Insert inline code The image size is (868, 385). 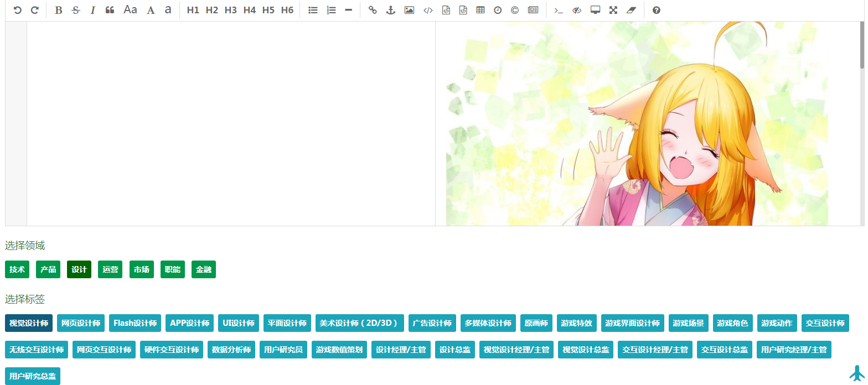[428, 10]
